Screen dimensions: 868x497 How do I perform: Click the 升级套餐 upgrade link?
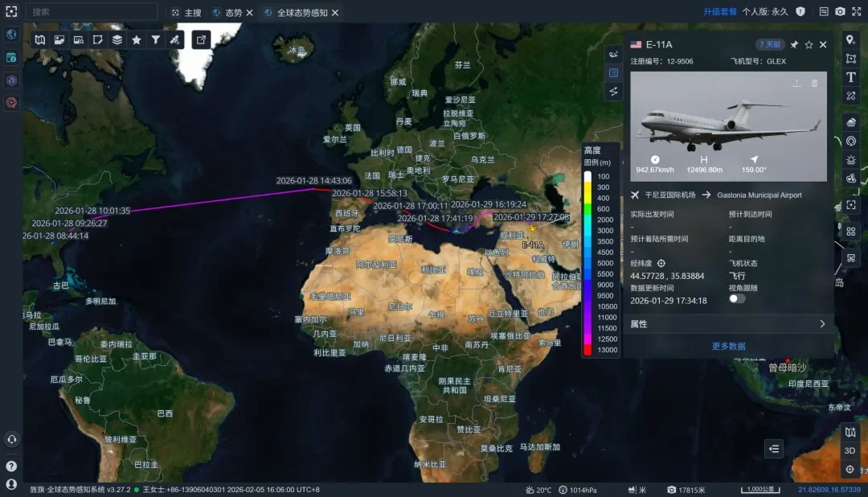[719, 12]
